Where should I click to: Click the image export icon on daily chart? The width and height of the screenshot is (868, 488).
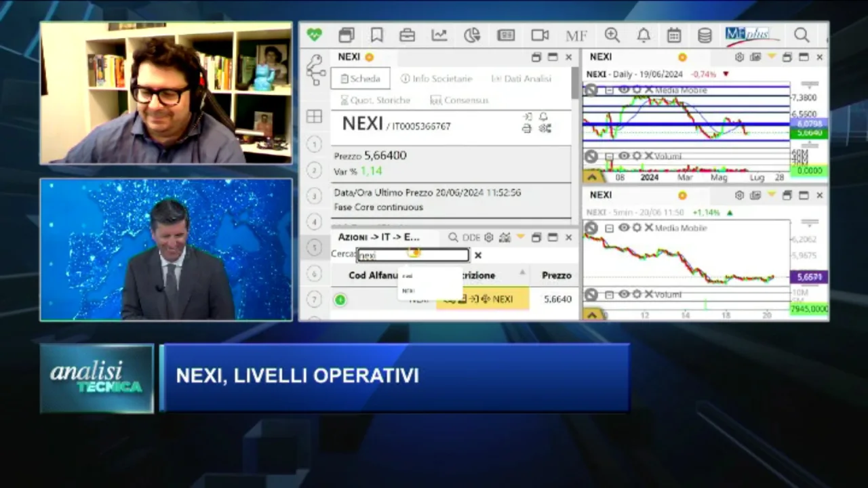755,58
